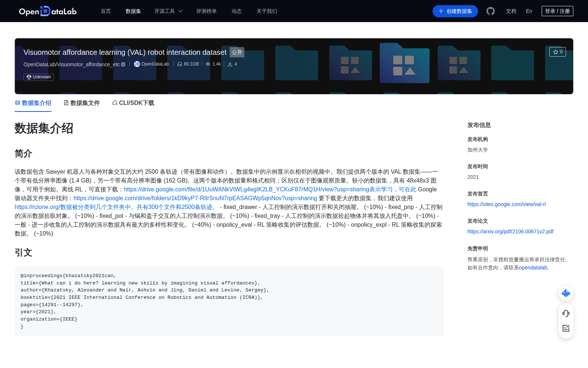
Task: Switch language to En
Action: 529,11
